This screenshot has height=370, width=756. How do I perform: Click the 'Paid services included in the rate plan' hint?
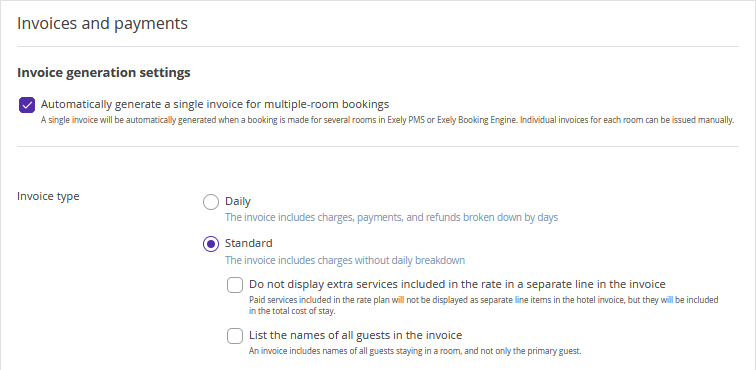[x=484, y=300]
